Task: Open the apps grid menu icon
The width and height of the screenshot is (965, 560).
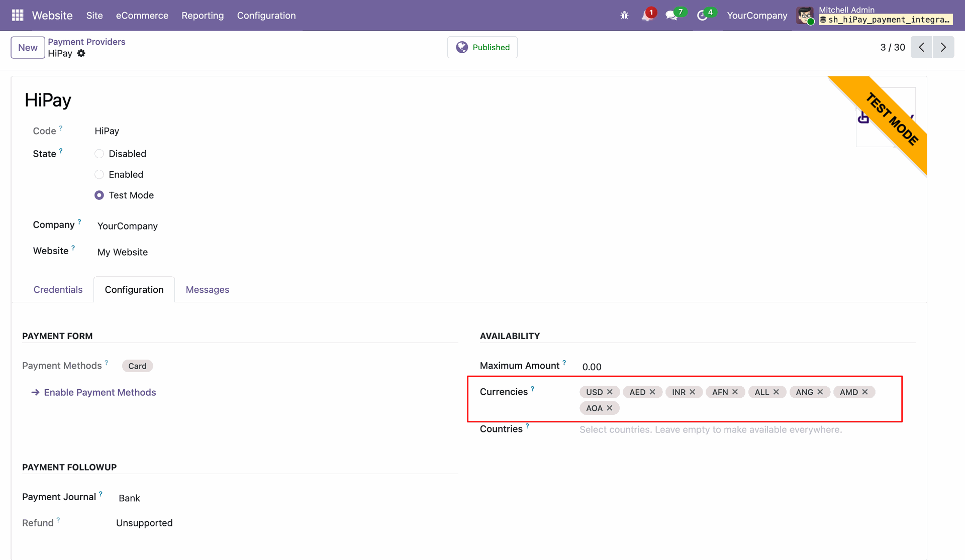Action: tap(18, 16)
